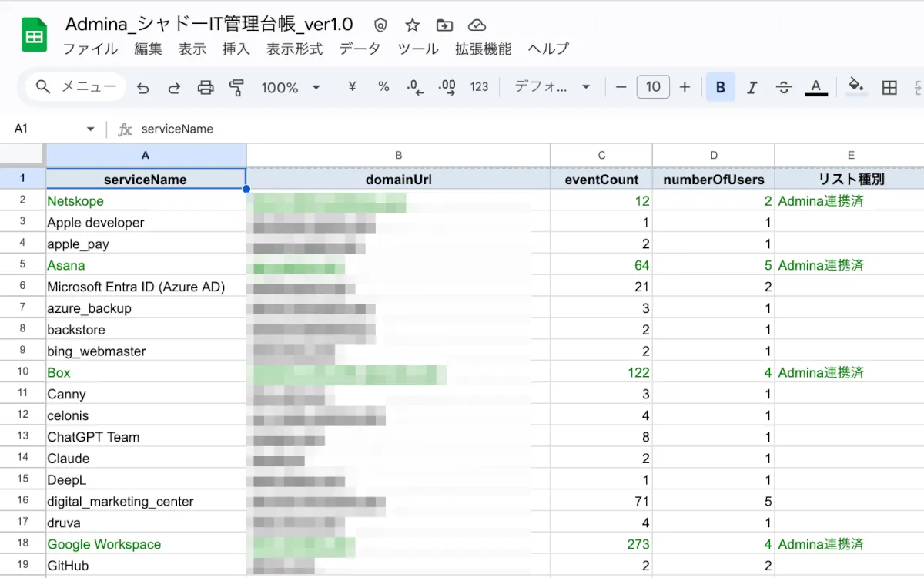The width and height of the screenshot is (924, 578).
Task: Print the spreadsheet using printer icon
Action: pyautogui.click(x=206, y=87)
